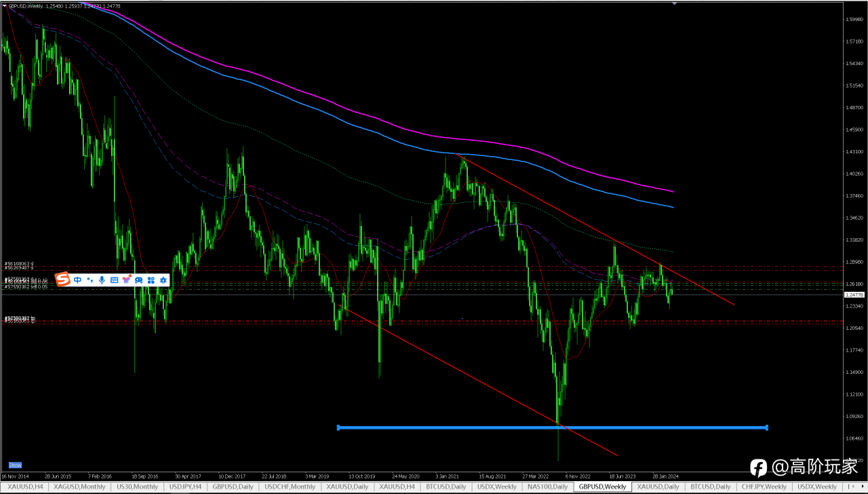Click the 27 Mar 2022 date label
Viewport: 868px width, 494px height.
coord(535,476)
